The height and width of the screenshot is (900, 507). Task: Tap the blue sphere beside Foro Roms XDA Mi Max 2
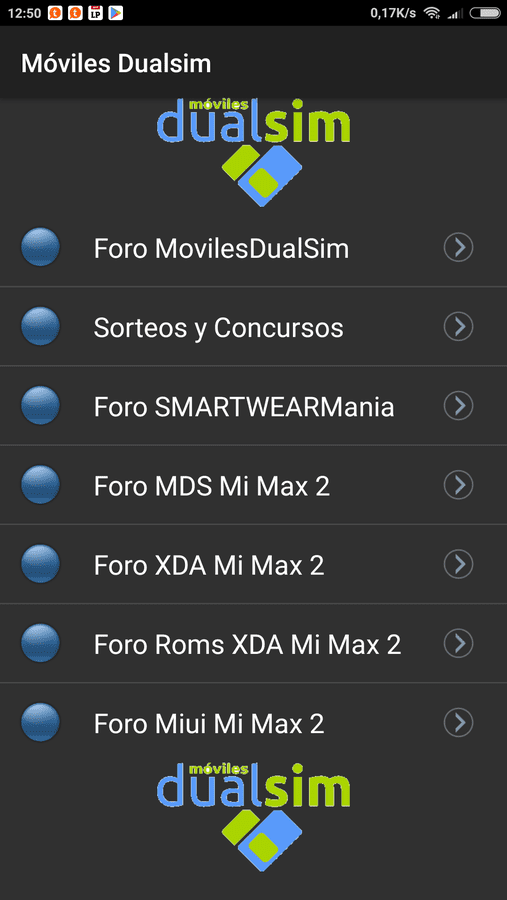[x=40, y=643]
